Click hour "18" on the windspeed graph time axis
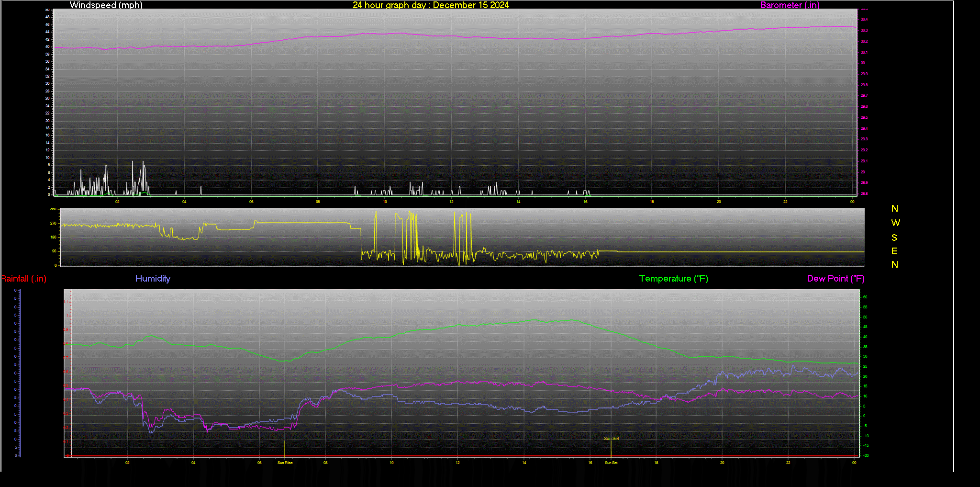The image size is (980, 487). tap(652, 202)
